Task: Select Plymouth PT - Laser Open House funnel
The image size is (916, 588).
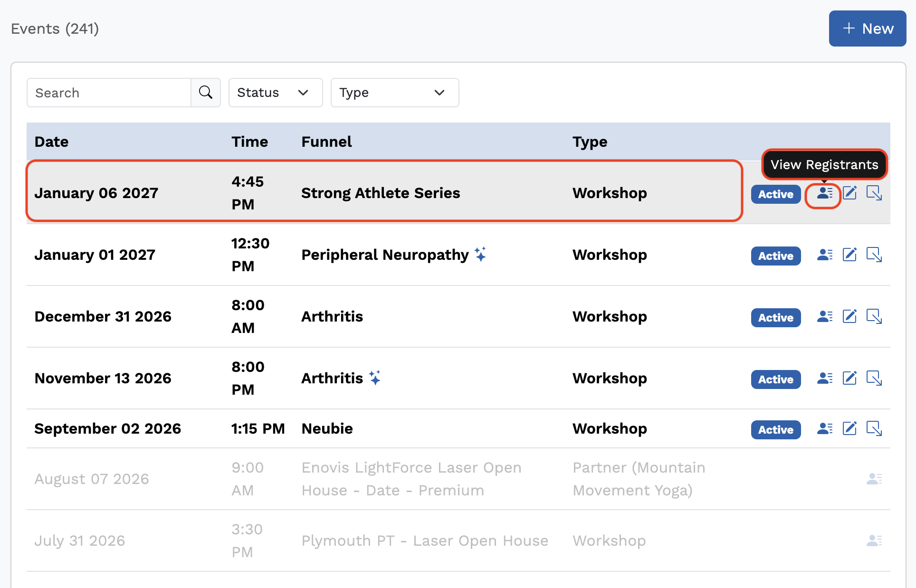Action: (x=425, y=541)
